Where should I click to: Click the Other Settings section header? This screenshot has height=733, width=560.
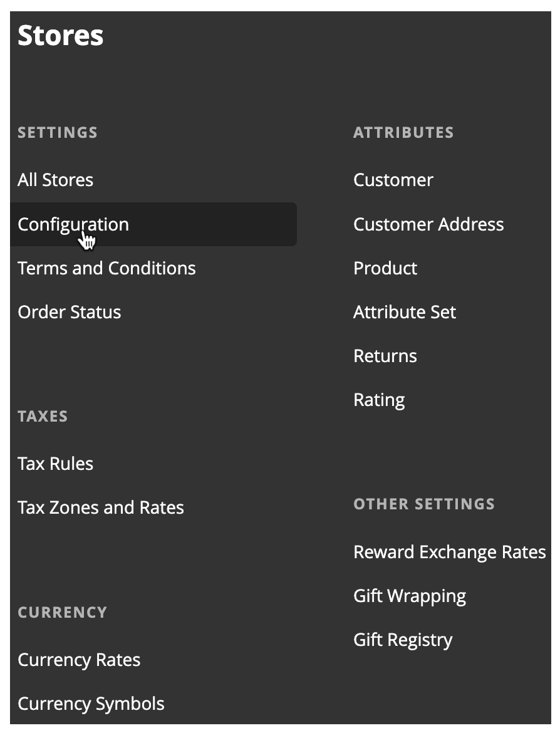coord(424,504)
